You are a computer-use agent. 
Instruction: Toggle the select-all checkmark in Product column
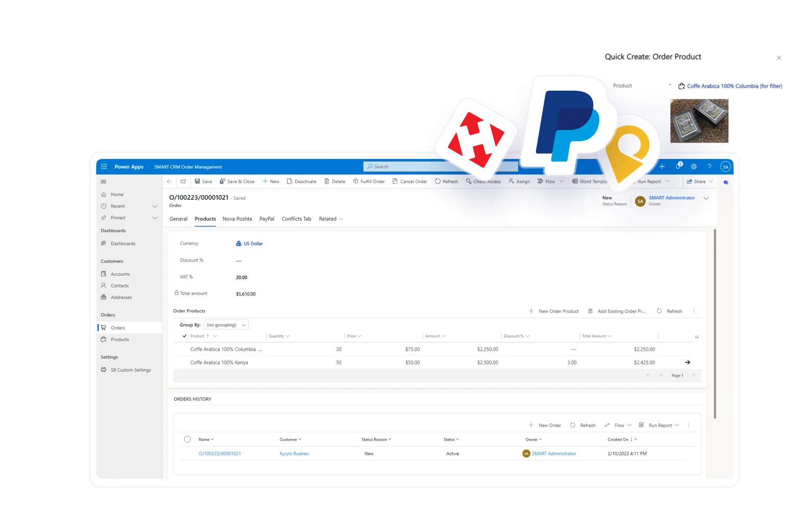[x=184, y=336]
